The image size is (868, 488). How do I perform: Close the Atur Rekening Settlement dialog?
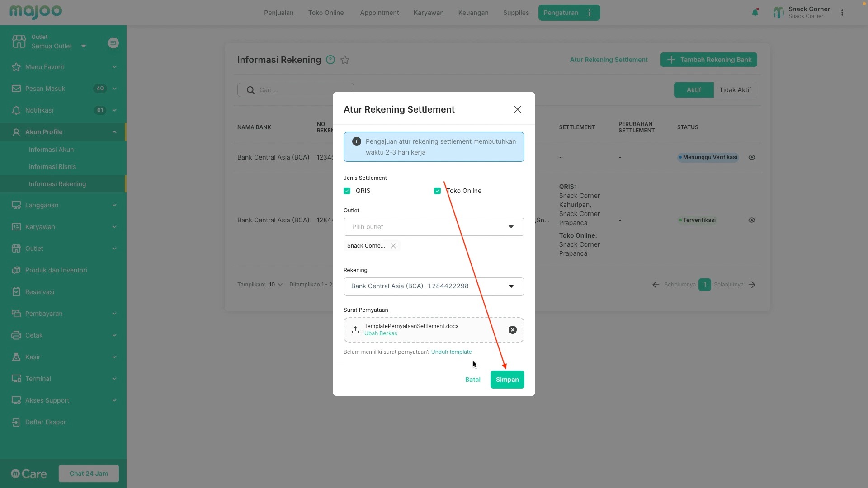click(x=518, y=109)
